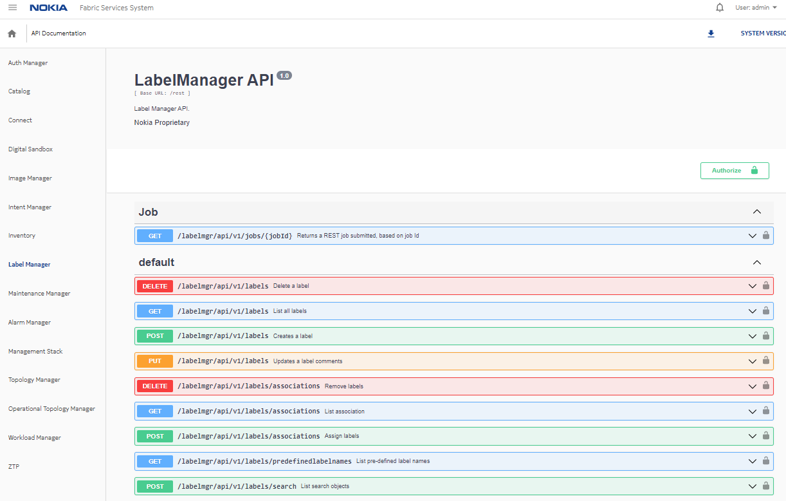Viewport: 786px width, 501px height.
Task: Click GET badge for predefinedlabelnames
Action: point(155,461)
